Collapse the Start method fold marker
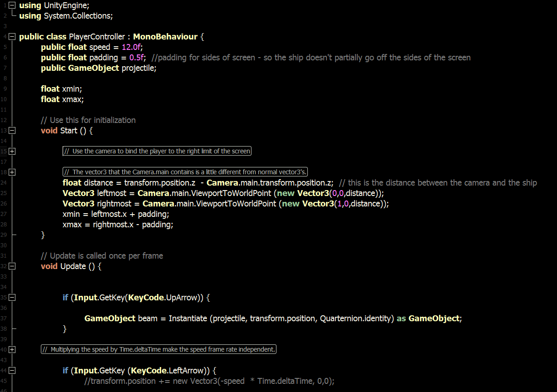Viewport: 557px width, 392px height. (12, 130)
